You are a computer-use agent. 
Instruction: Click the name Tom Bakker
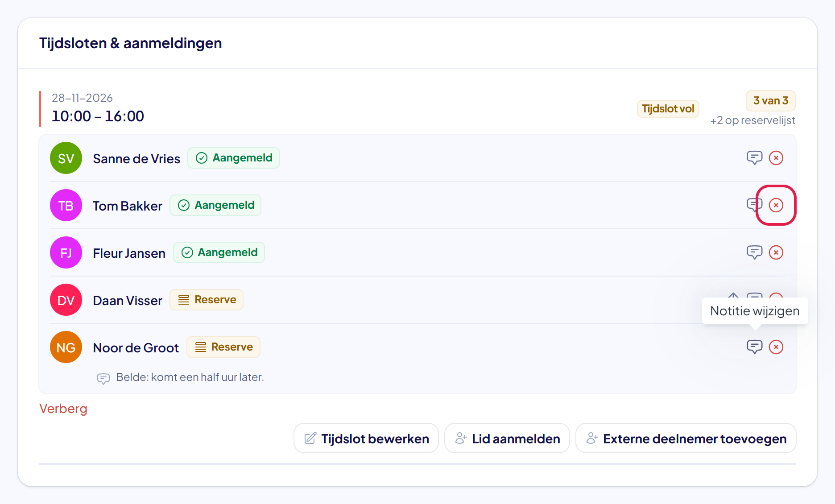point(128,206)
